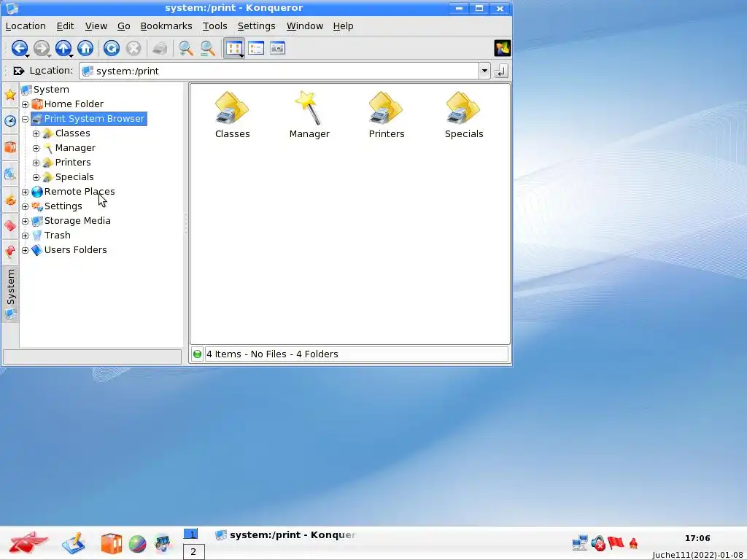Expand the Remote Places tree node
This screenshot has width=747, height=560.
[26, 192]
